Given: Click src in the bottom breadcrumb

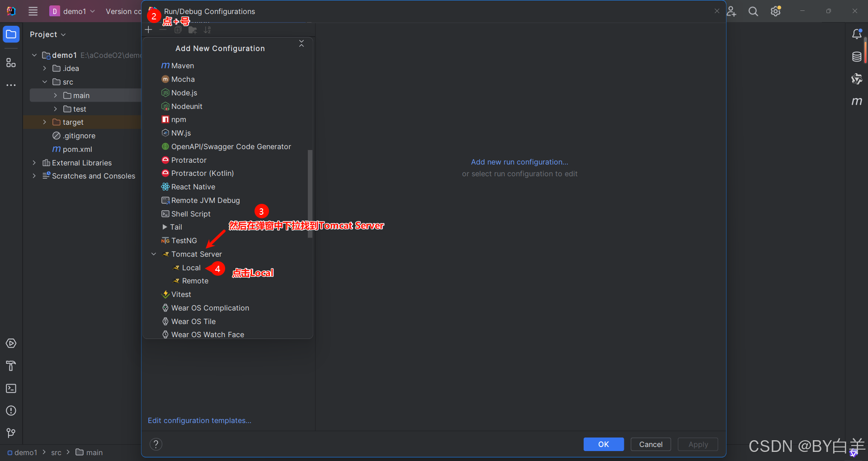Looking at the screenshot, I should (56, 452).
